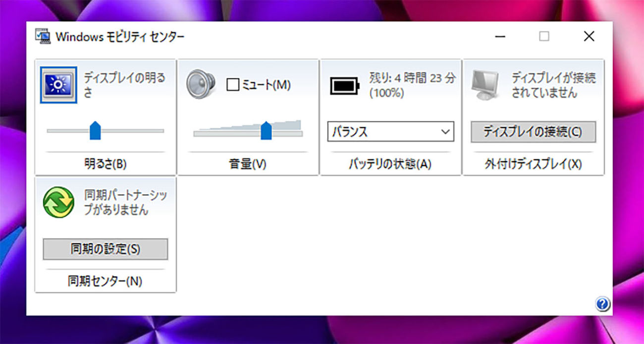Enable the ミュート(M) checkbox
The width and height of the screenshot is (644, 344).
pos(233,85)
